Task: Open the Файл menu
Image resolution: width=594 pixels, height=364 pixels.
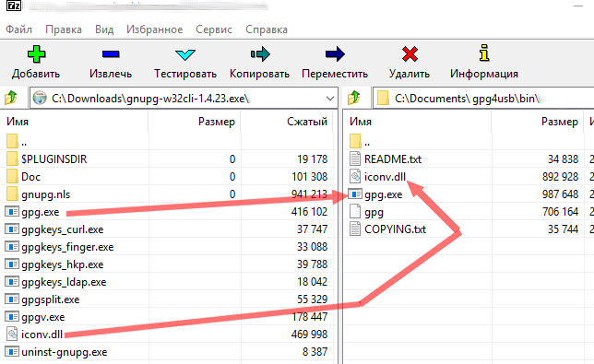Action: click(x=19, y=29)
